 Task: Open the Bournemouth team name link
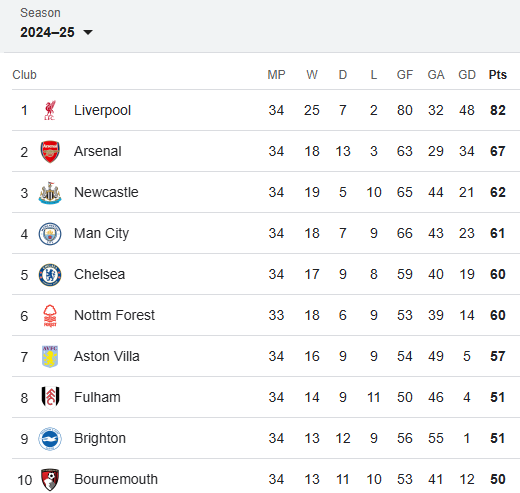click(x=116, y=479)
